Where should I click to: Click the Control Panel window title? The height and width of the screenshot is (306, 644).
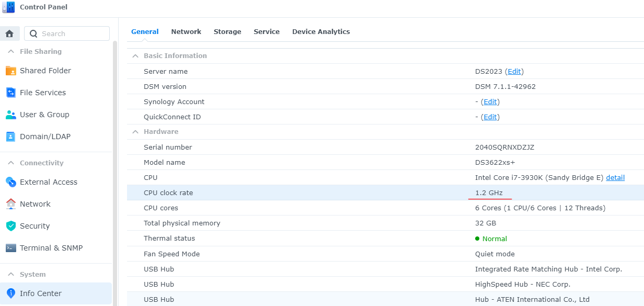[x=43, y=7]
